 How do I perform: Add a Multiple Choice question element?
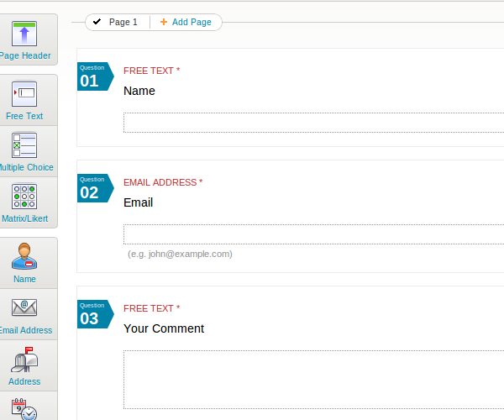pos(24,152)
